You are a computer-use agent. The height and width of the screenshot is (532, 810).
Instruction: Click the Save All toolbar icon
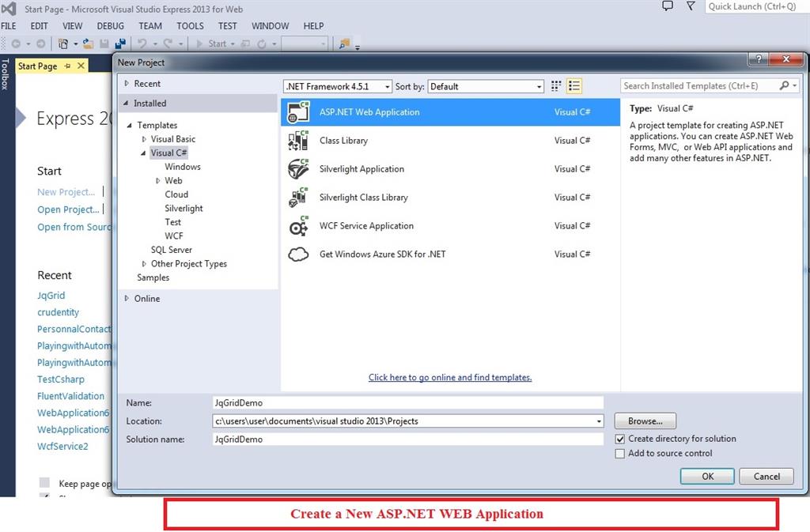(x=120, y=43)
